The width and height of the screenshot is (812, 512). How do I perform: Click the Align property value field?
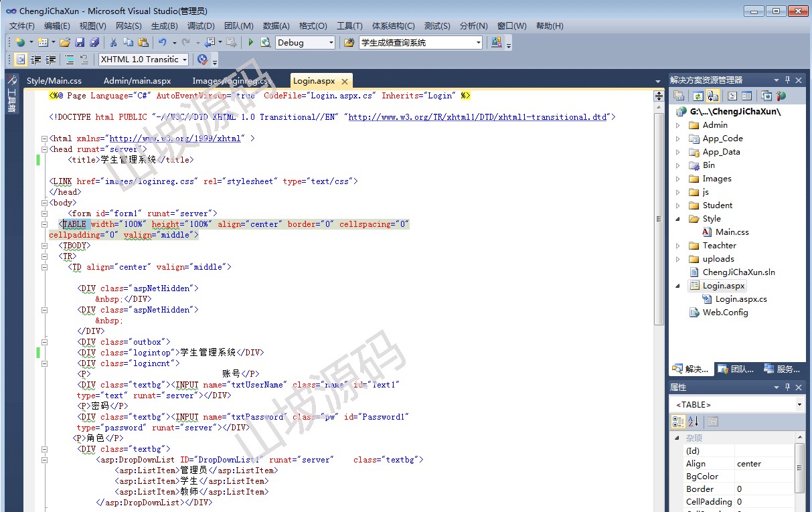(764, 464)
